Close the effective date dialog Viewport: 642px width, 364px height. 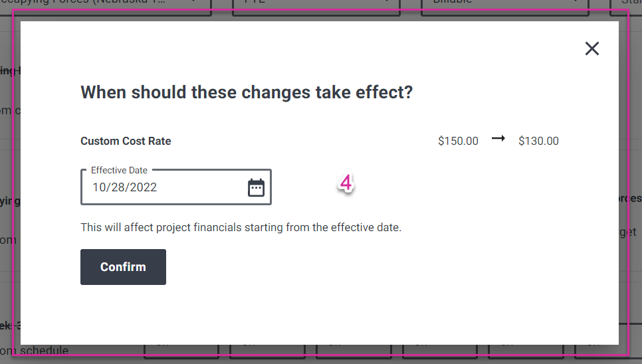pos(591,48)
